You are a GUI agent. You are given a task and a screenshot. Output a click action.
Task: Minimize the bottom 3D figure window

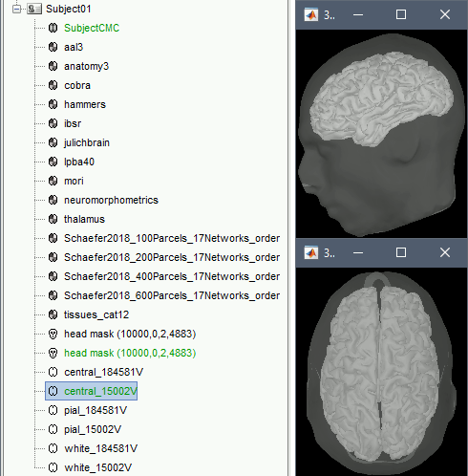pyautogui.click(x=358, y=253)
